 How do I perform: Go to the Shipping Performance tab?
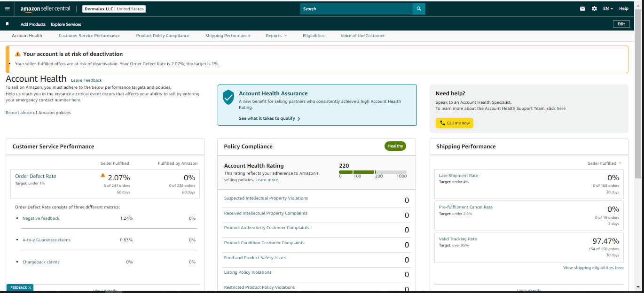(228, 36)
